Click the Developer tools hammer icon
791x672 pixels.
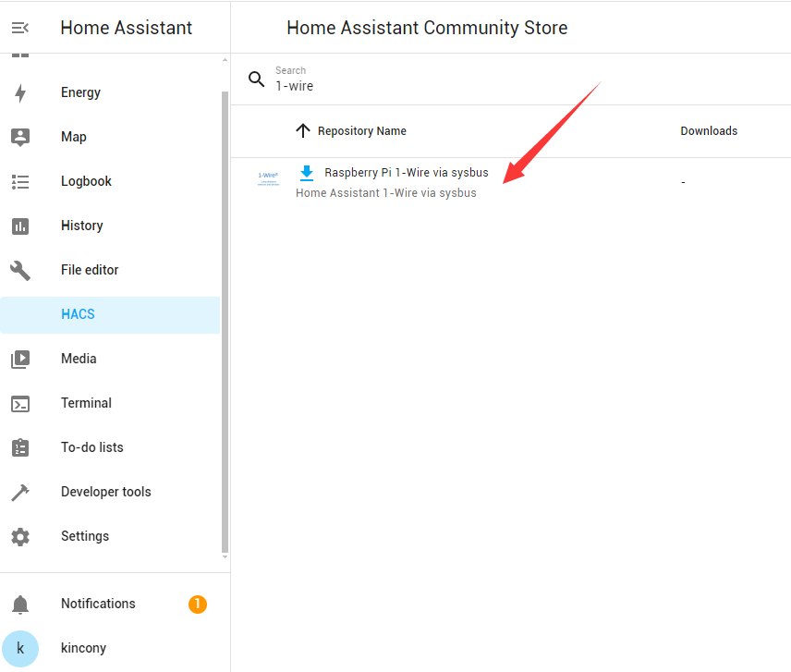tap(20, 492)
